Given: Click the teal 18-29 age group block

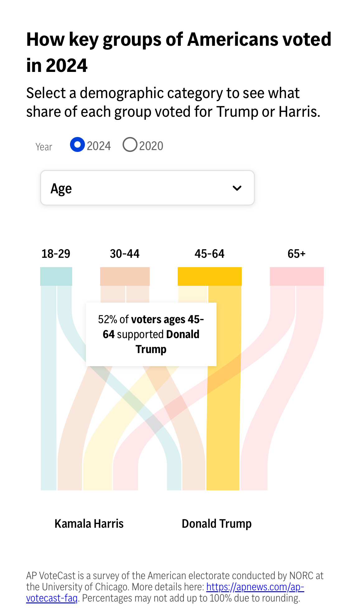Looking at the screenshot, I should pyautogui.click(x=56, y=276).
